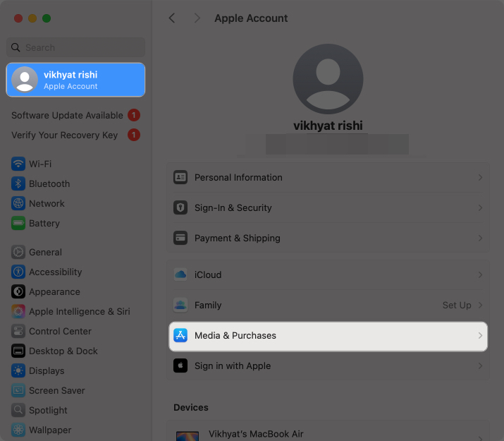The image size is (504, 441).
Task: Click the Family people icon
Action: 180,305
